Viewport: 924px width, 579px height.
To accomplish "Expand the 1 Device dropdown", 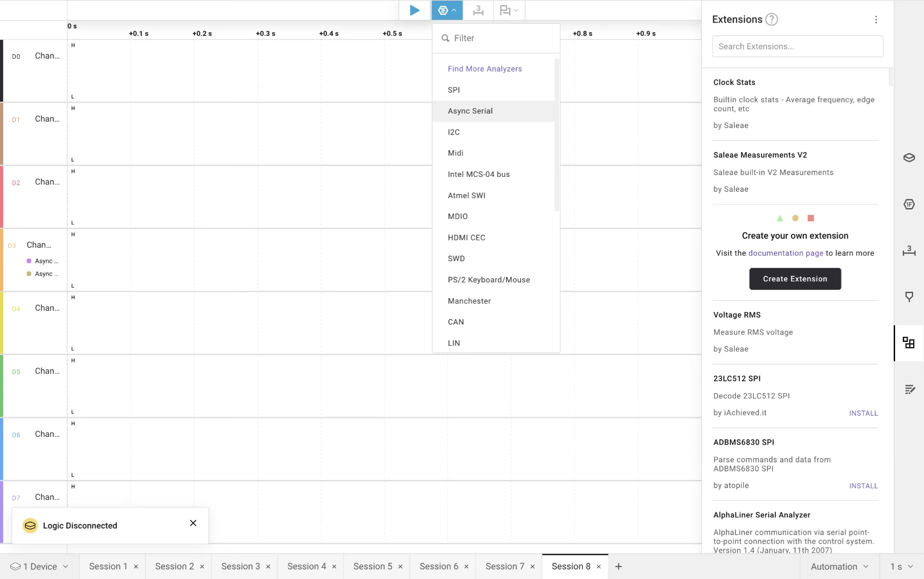I will 40,566.
